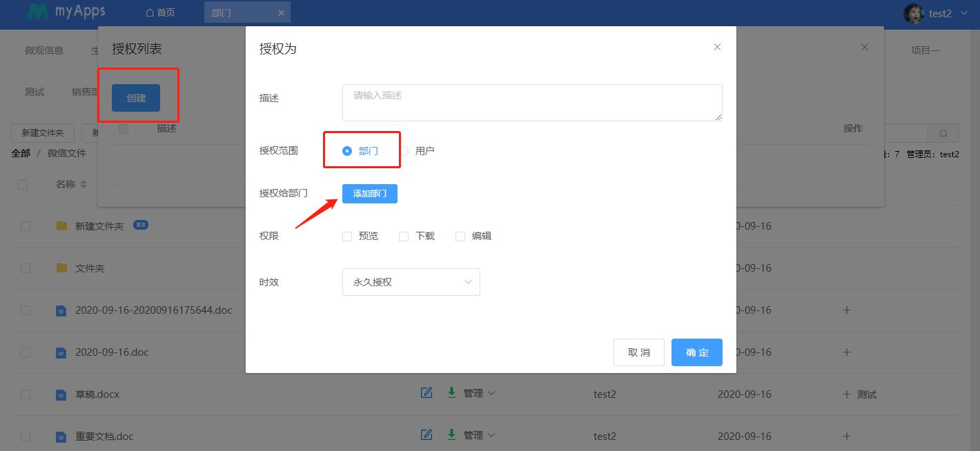The height and width of the screenshot is (451, 980).
Task: Click the Word file icon for 草稿.docx
Action: pos(61,394)
